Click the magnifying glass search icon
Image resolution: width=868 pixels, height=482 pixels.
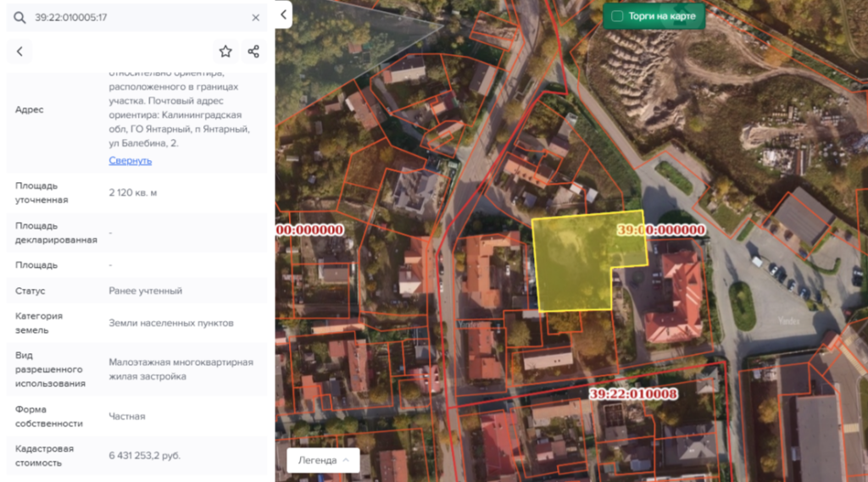19,17
